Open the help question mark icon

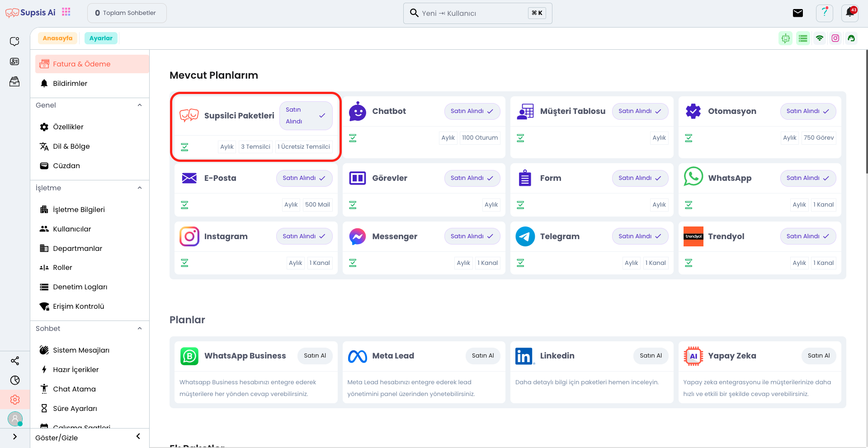pyautogui.click(x=825, y=13)
